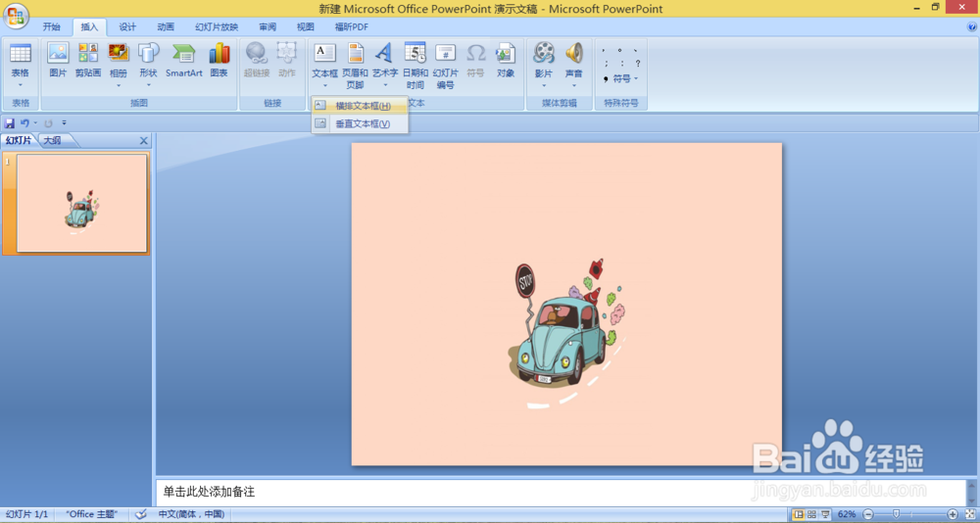This screenshot has height=523, width=980.
Task: Click 中文(简体，中国) language in status bar
Action: point(191,514)
